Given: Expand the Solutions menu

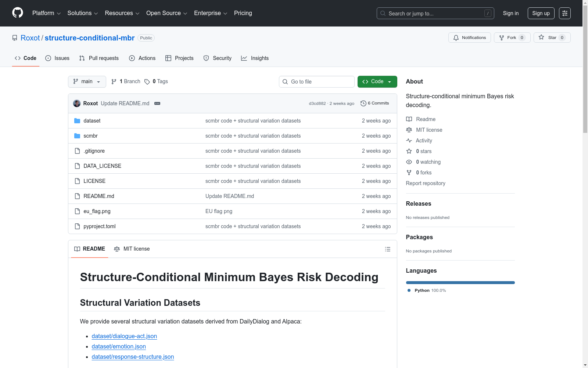Looking at the screenshot, I should [x=83, y=13].
